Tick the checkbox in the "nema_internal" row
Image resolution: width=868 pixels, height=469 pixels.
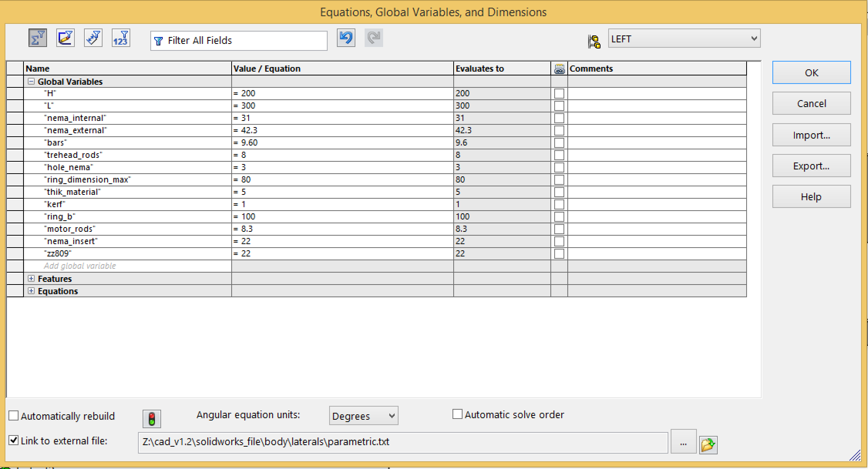559,118
